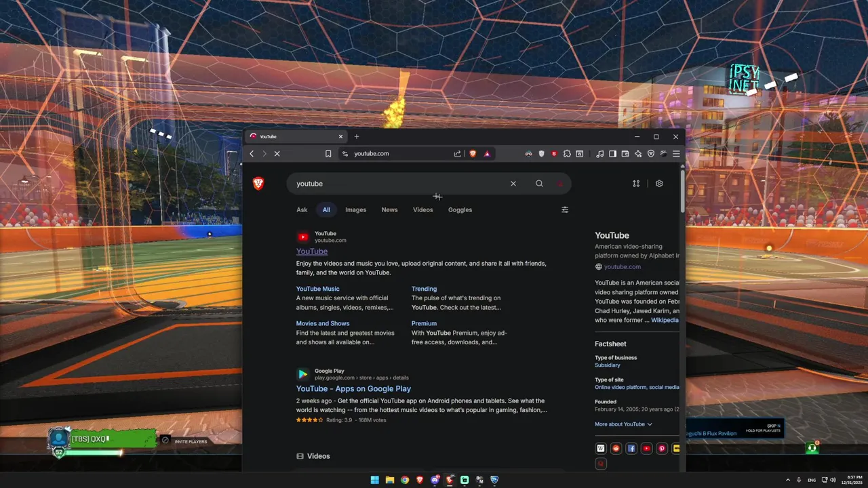The height and width of the screenshot is (488, 868).
Task: Click the Brave Search lion logo
Action: [x=258, y=183]
